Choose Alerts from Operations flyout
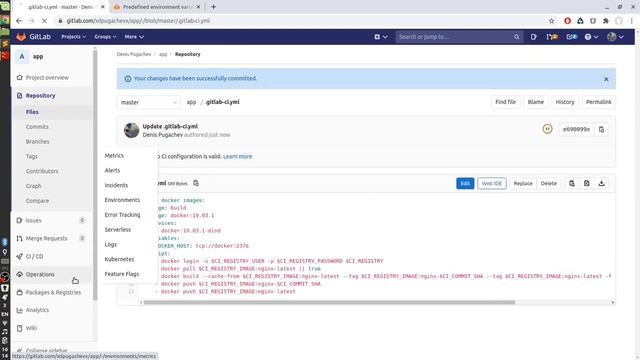The image size is (640, 360). pos(112,170)
